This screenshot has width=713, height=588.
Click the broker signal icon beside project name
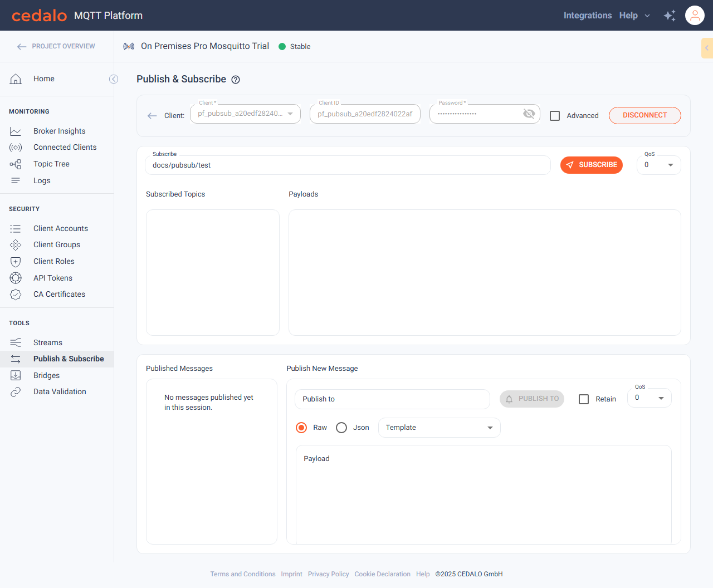click(x=129, y=46)
